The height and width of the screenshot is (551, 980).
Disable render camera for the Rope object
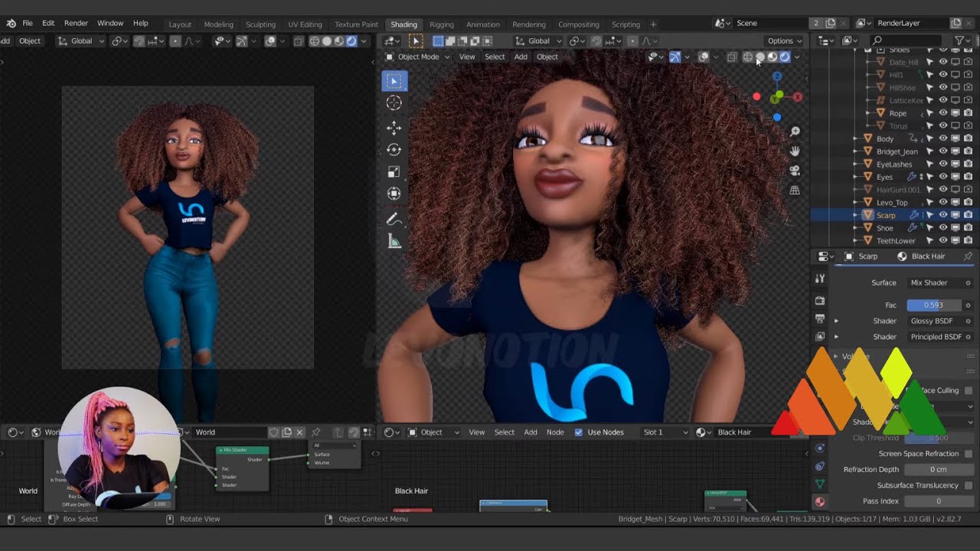[968, 113]
